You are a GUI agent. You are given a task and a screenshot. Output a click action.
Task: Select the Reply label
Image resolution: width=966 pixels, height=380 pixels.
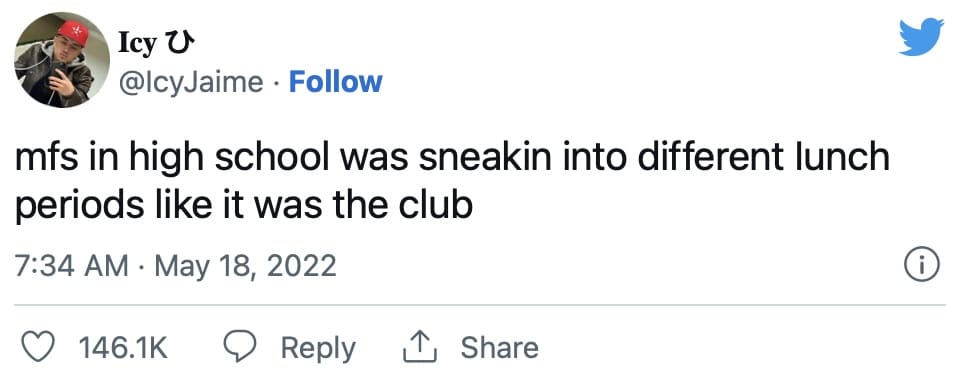tap(319, 349)
